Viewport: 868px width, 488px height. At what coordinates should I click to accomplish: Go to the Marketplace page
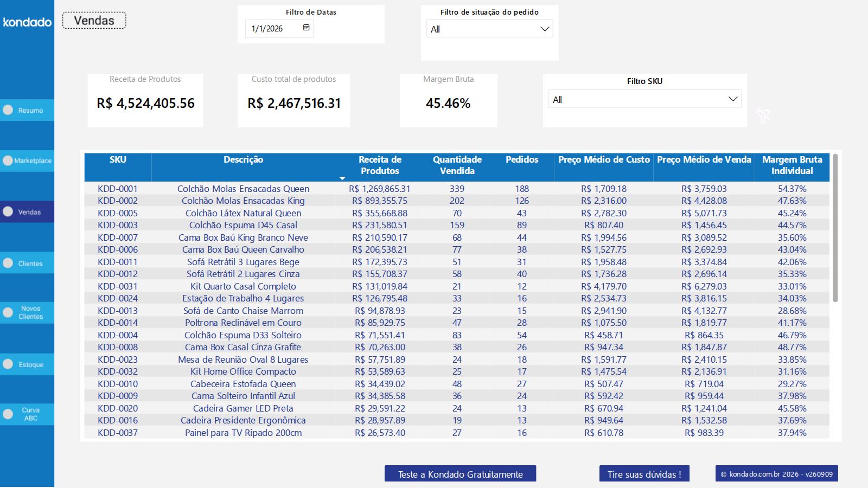(27, 160)
